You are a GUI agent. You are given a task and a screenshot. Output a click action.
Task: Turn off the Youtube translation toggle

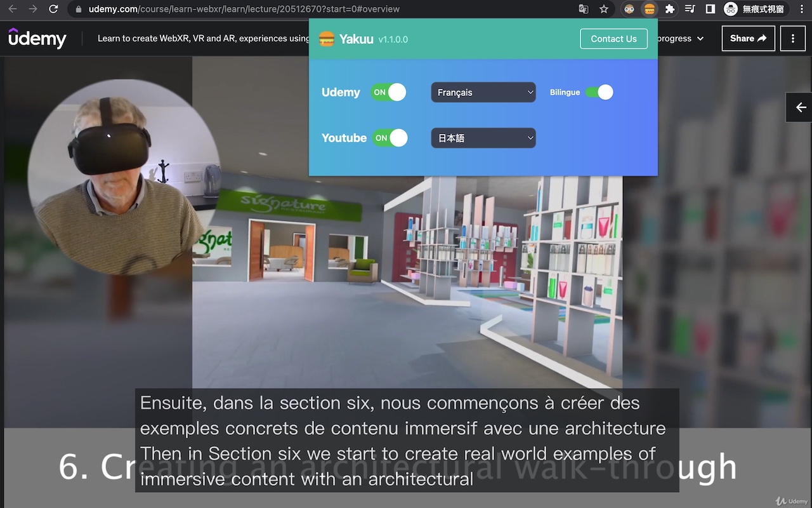click(390, 138)
